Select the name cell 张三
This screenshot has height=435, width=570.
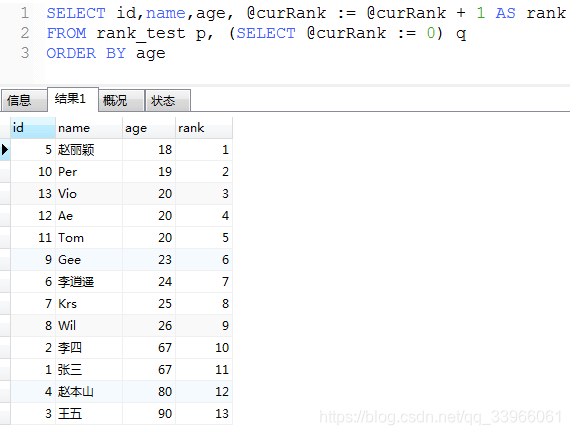pos(89,370)
